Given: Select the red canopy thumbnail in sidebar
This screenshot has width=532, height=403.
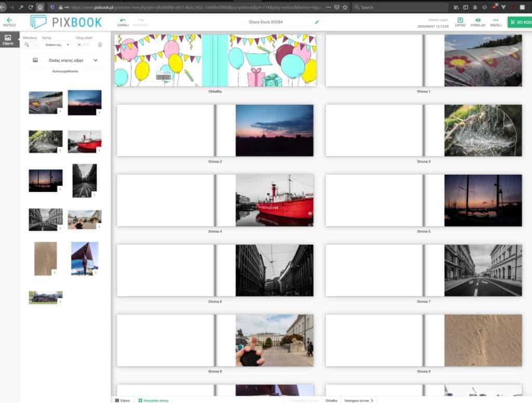Looking at the screenshot, I should tap(85, 259).
